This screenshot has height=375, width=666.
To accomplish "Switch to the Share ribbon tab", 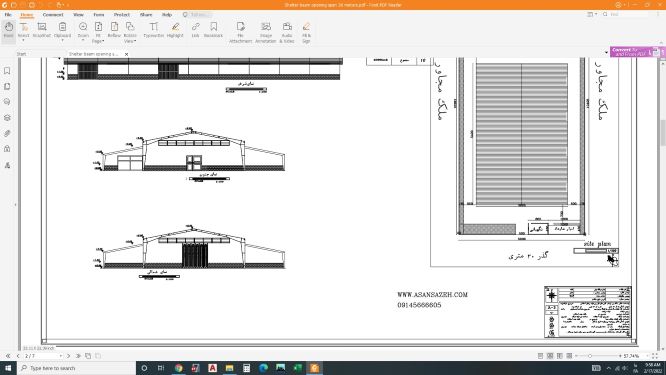I will [146, 14].
